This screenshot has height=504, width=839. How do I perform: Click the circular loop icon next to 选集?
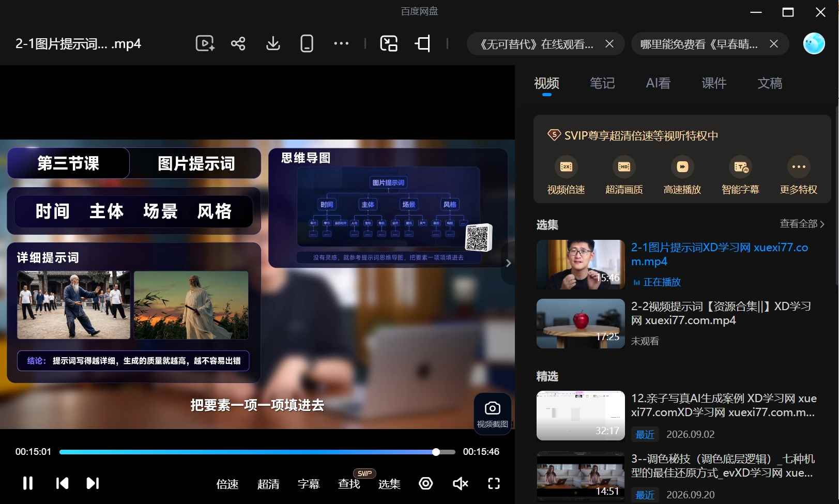(x=426, y=483)
